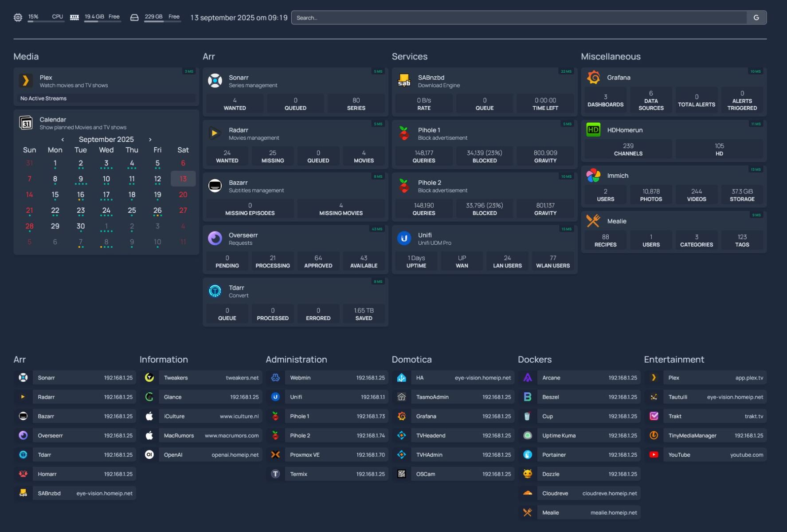Go to previous month in calendar

[x=63, y=140]
